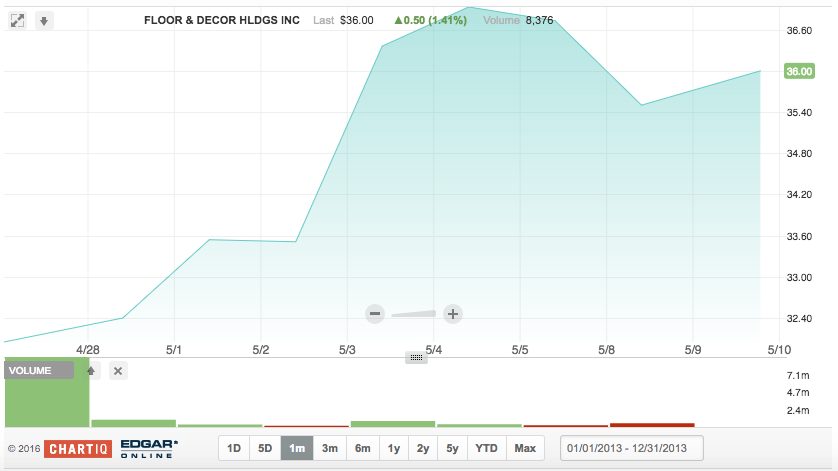
Task: Click the 0.50 (1.41%) change value
Action: pyautogui.click(x=431, y=20)
